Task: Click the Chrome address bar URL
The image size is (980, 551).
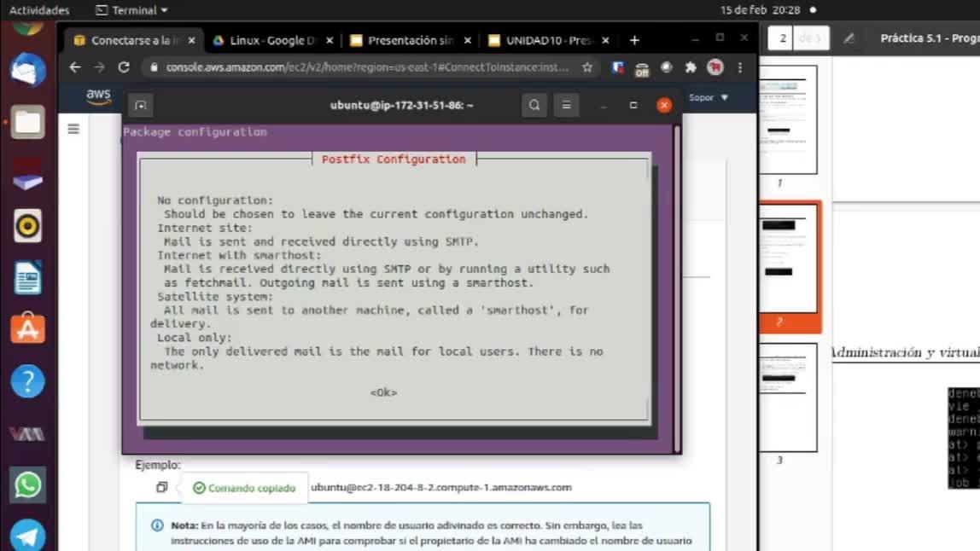Action: (367, 67)
